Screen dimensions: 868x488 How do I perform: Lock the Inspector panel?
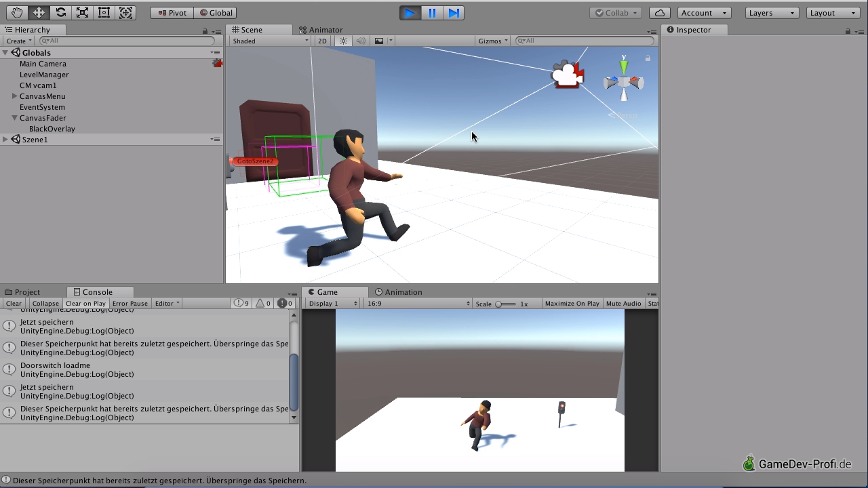848,30
